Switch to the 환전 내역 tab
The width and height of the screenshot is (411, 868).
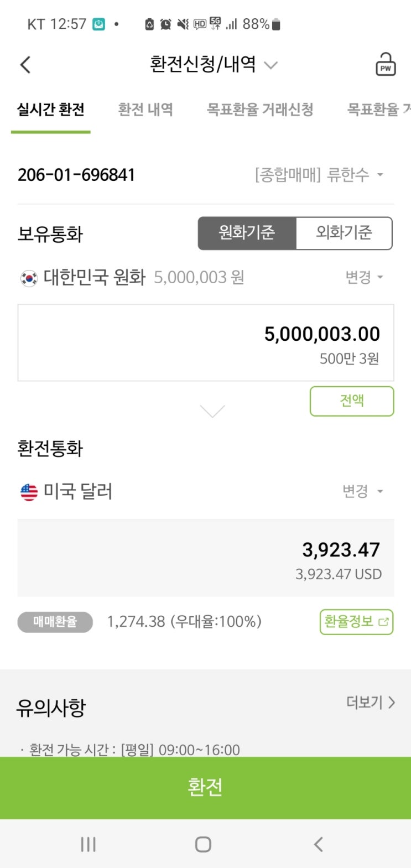click(x=145, y=110)
